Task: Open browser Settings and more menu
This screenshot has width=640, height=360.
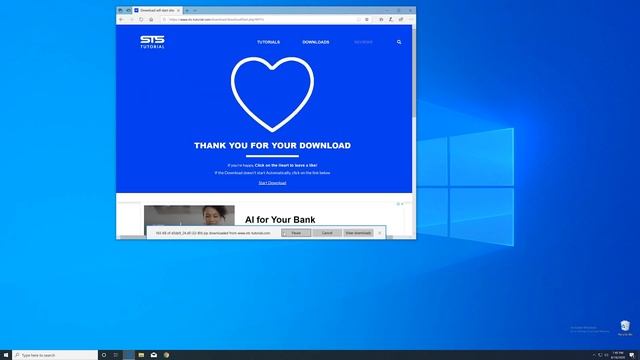Action: coord(410,19)
